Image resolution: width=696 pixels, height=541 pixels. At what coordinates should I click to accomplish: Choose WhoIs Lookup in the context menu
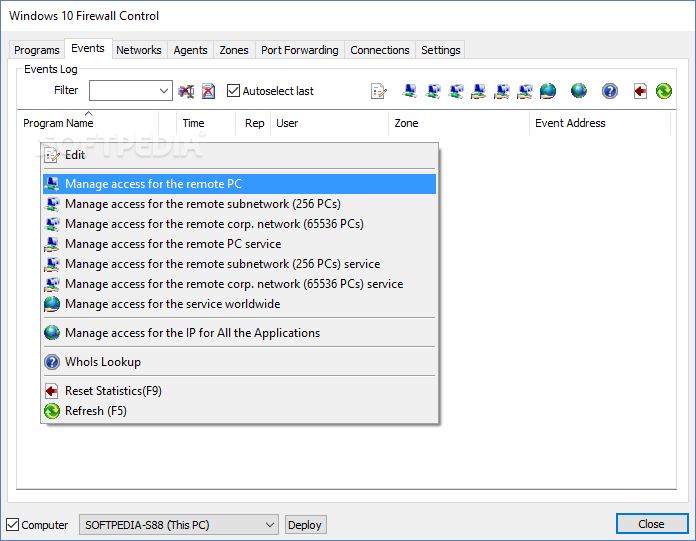pyautogui.click(x=240, y=362)
